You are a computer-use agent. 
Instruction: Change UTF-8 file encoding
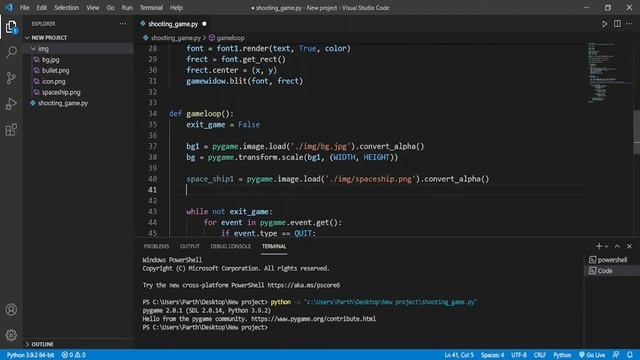click(519, 355)
